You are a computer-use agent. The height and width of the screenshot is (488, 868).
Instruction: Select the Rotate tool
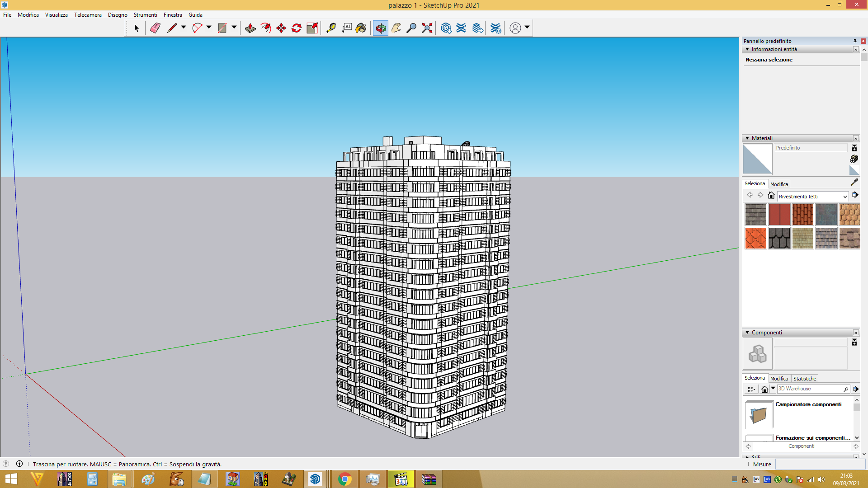coord(297,28)
